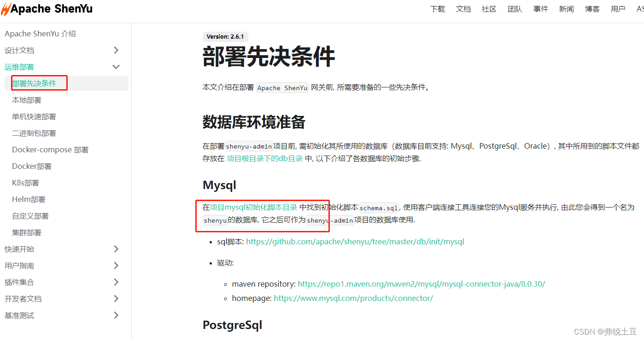This screenshot has width=644, height=340.
Task: Expand the 设计文档 sidebar section
Action: [116, 50]
